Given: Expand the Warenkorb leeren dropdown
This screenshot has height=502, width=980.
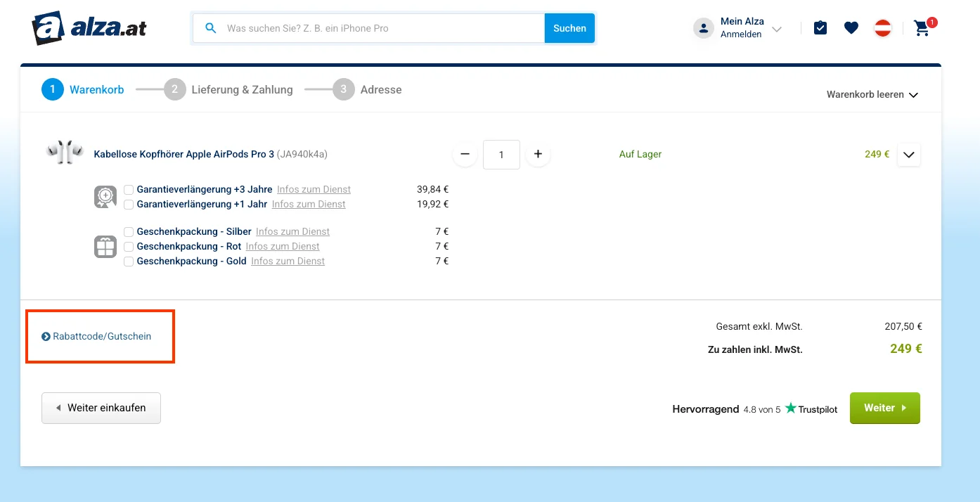Looking at the screenshot, I should (x=872, y=95).
